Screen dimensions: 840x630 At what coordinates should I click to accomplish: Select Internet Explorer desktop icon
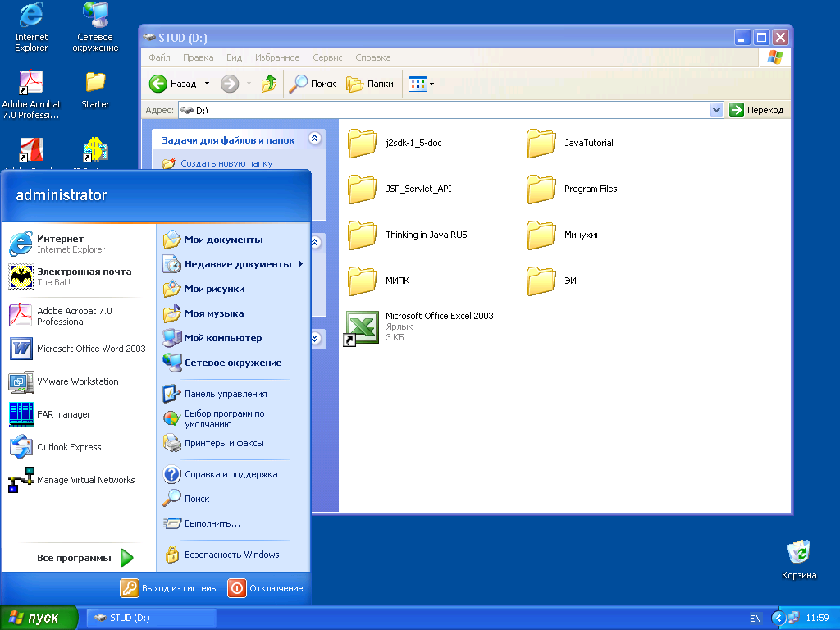tap(31, 28)
